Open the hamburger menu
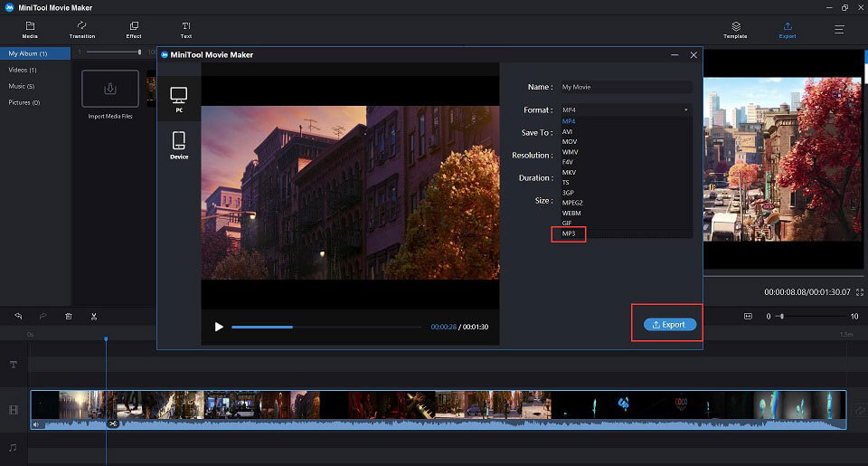This screenshot has height=466, width=868. 839,29
